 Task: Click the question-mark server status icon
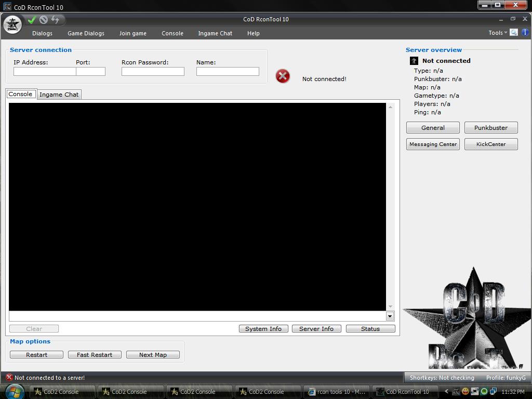[x=414, y=61]
